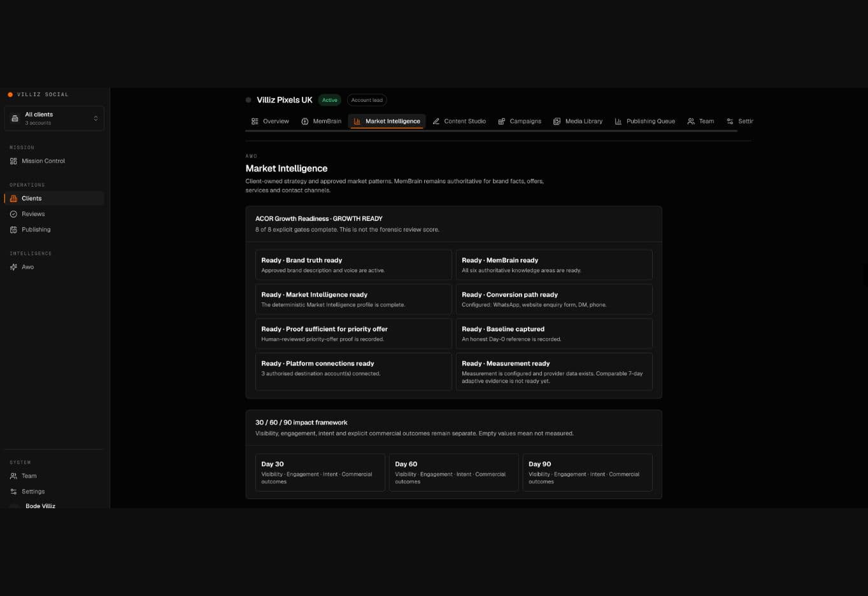Click the orange Villiz Social logo dot
Viewport: 868px width, 596px height.
(10, 95)
